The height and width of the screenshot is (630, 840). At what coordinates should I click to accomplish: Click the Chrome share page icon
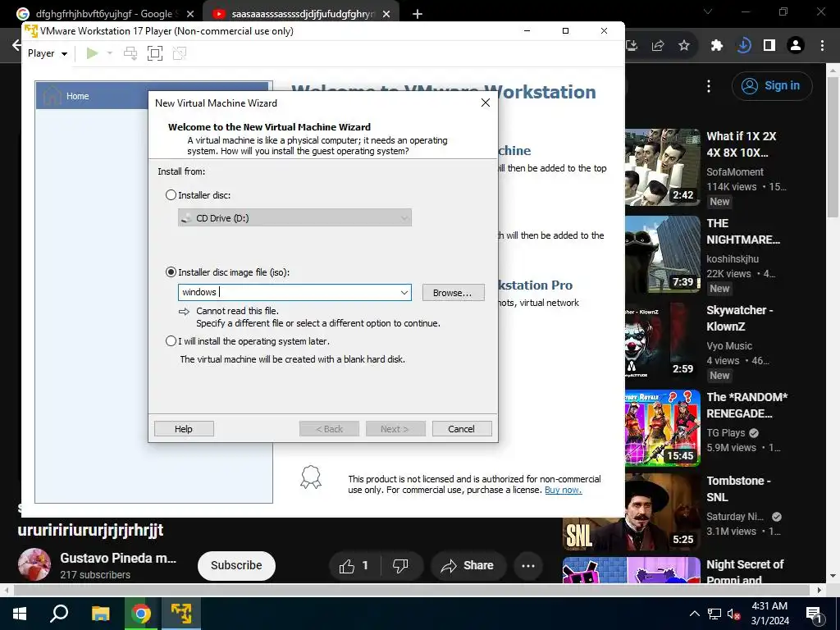[658, 46]
